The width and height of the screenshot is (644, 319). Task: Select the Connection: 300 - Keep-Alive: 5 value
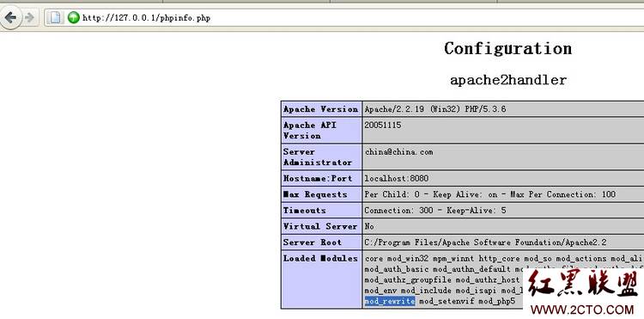435,211
